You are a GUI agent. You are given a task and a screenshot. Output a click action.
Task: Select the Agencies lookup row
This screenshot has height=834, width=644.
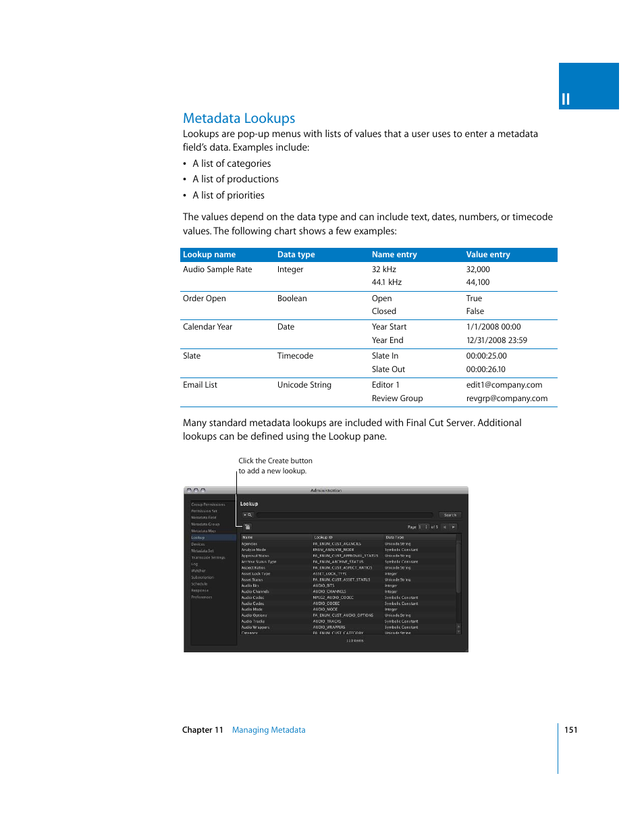coord(348,544)
